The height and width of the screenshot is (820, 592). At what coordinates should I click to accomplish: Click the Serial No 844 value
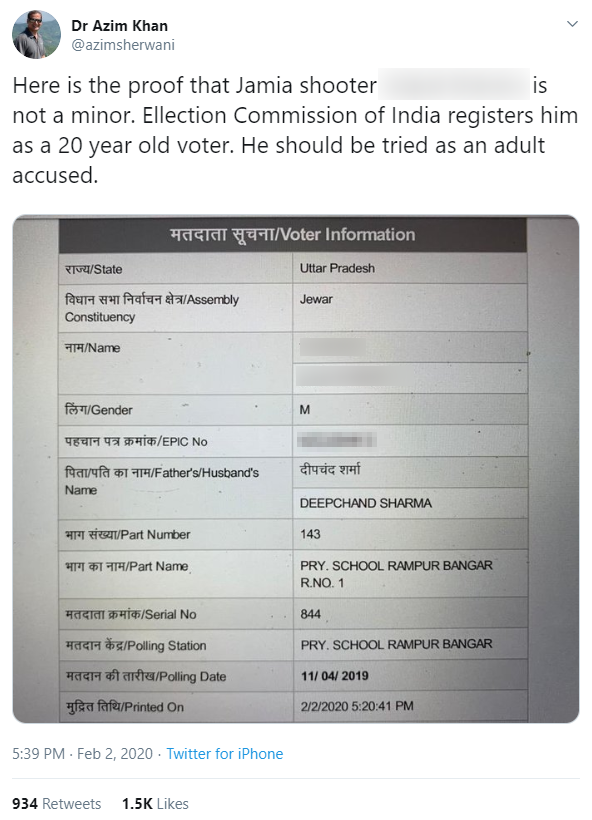tap(311, 614)
